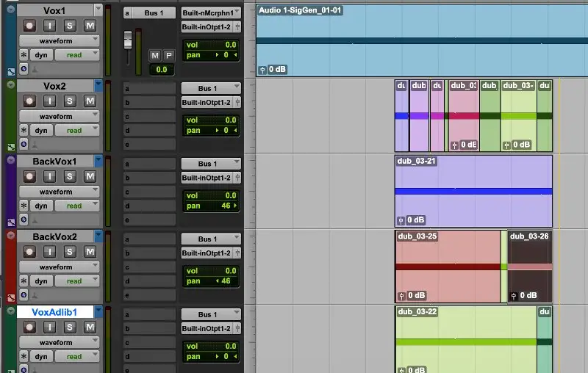Click the output window icon beside Vox1 Built-inOtpt1-2

pos(239,27)
